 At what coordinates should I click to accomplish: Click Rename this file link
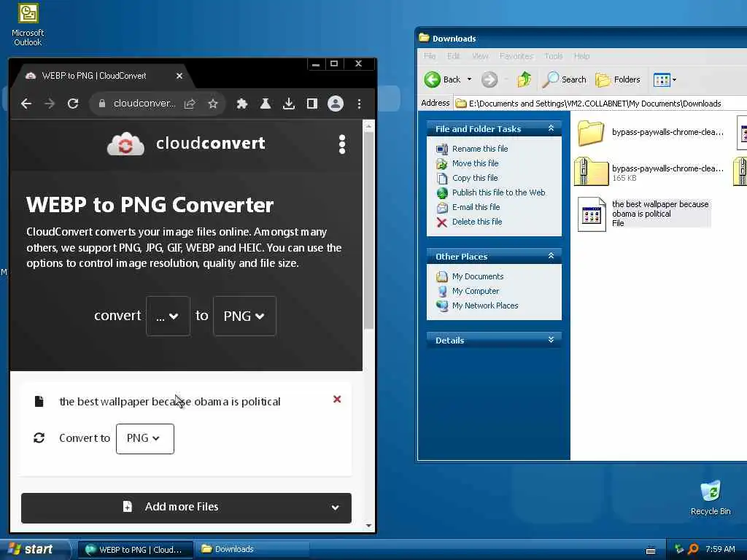(x=480, y=149)
